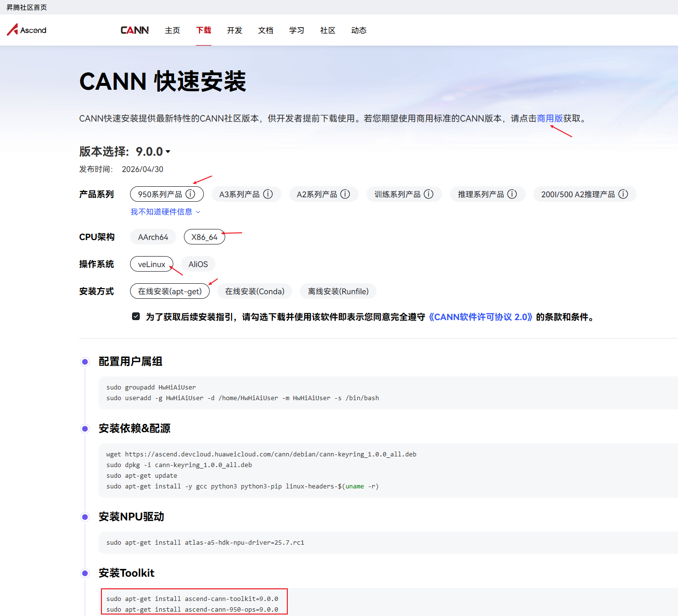This screenshot has width=678, height=616.
Task: Click the atlas-a5-hdk-npu-driver install command
Action: (x=205, y=542)
